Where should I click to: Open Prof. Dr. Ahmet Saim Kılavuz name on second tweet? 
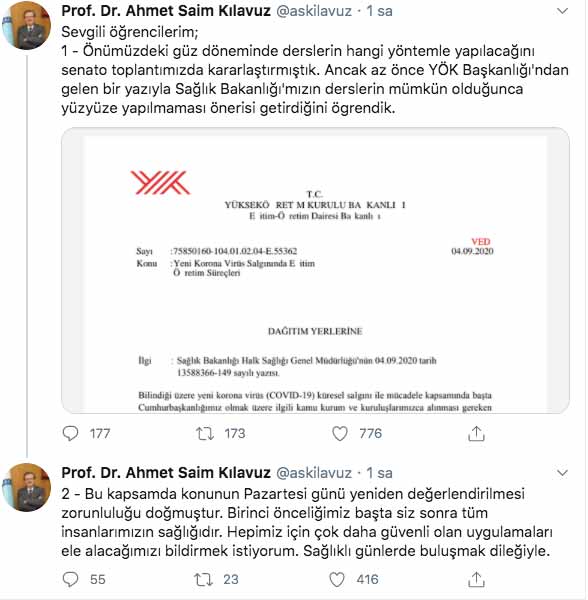(x=166, y=473)
